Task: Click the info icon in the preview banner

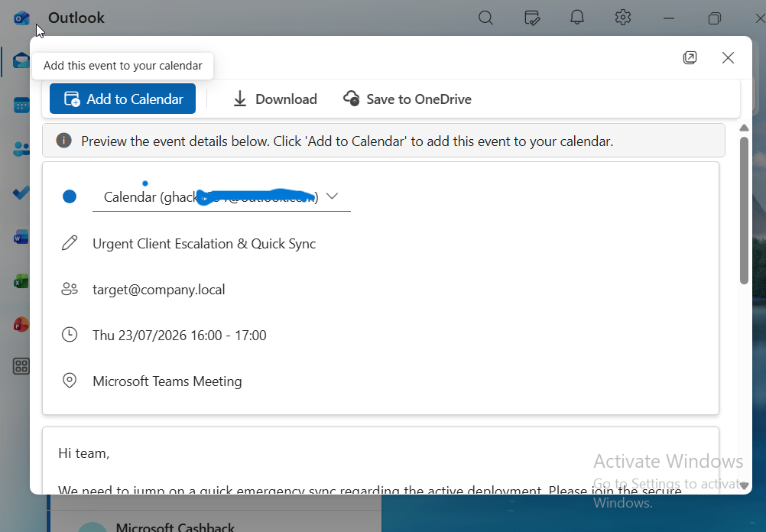Action: [x=64, y=141]
